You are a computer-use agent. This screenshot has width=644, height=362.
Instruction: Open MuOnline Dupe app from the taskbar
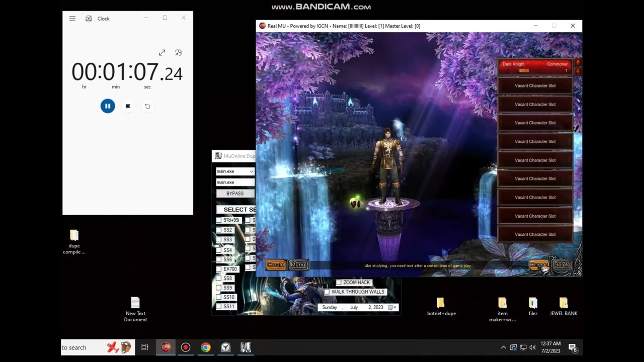[x=246, y=347]
